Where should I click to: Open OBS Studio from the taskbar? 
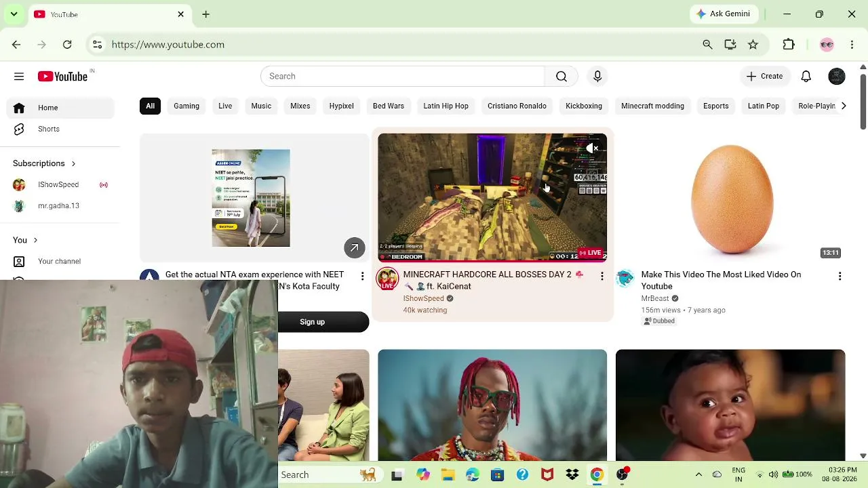[622, 475]
